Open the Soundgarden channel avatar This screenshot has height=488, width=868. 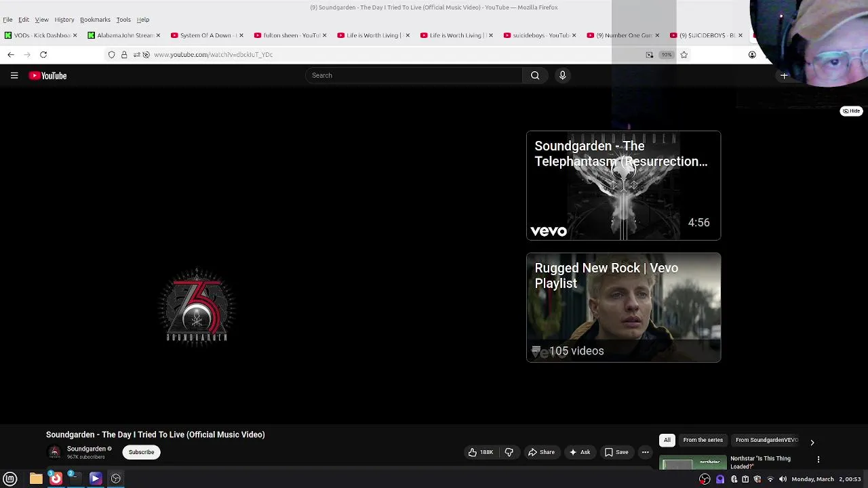point(55,452)
